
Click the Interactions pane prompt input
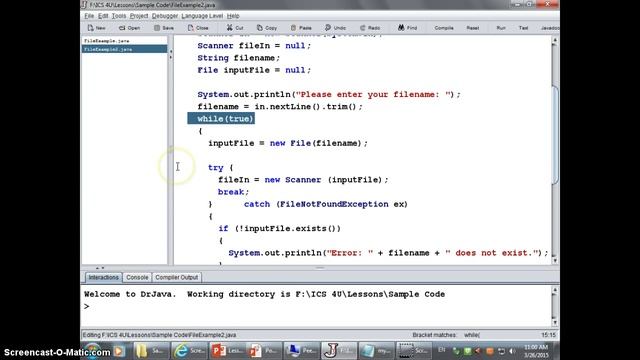coord(318,306)
